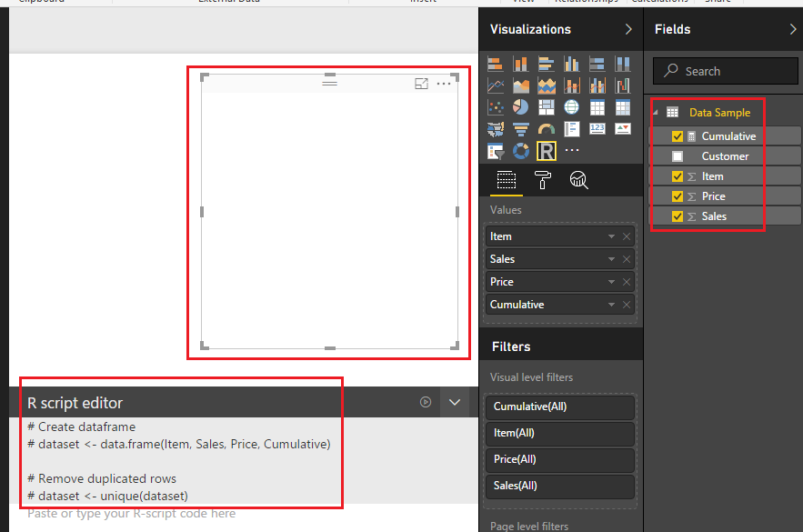This screenshot has height=532, width=803.
Task: Select the Multi-row card visualization
Action: click(571, 129)
